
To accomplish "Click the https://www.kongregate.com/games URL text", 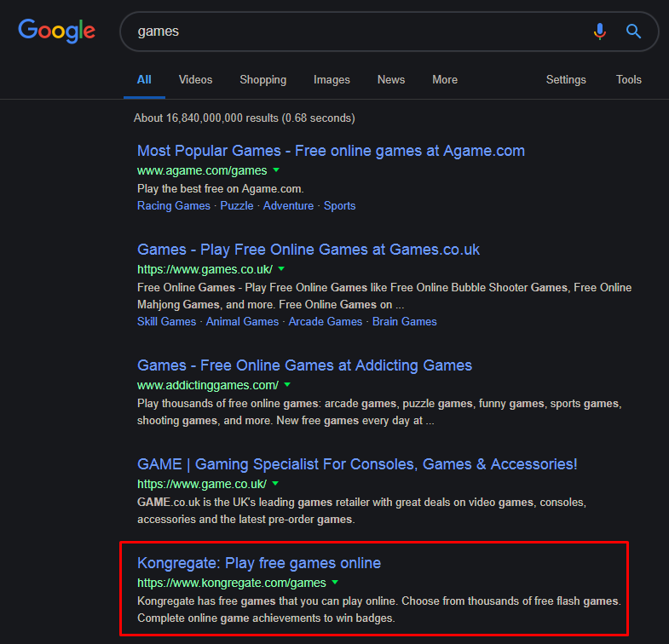I will (232, 583).
